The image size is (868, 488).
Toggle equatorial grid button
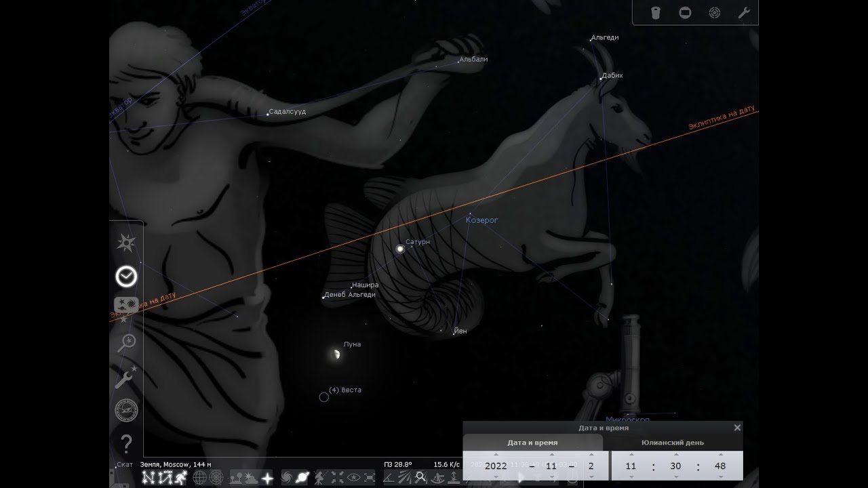tap(200, 478)
